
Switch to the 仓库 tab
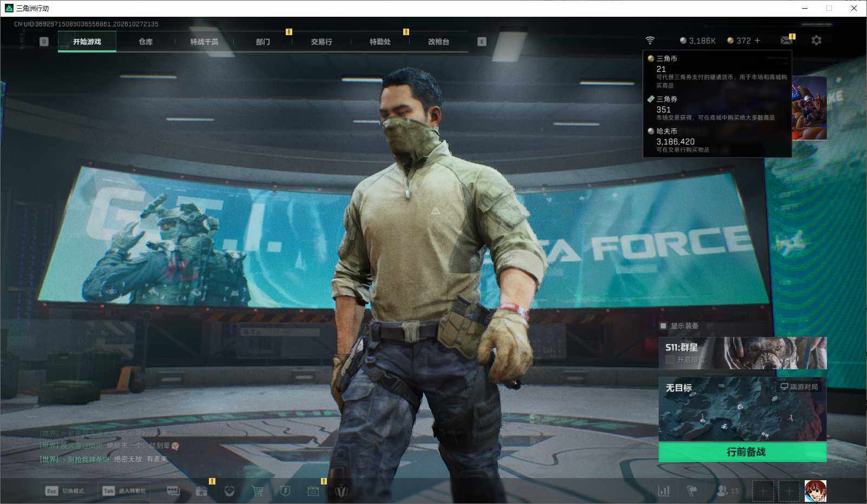click(x=146, y=42)
